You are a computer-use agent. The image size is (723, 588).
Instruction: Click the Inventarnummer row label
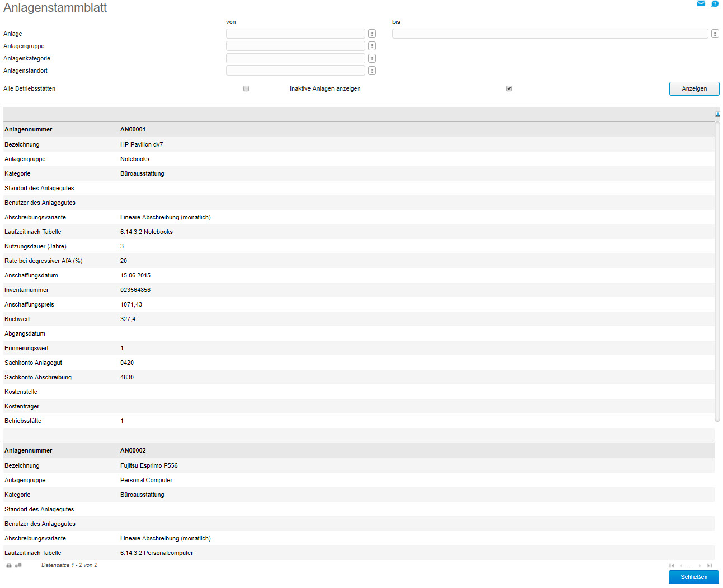26,290
